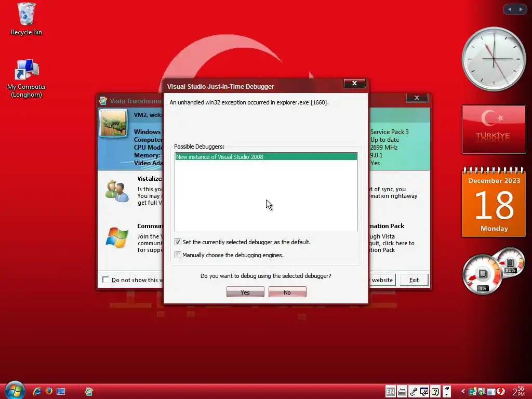532x399 pixels.
Task: Select the My Computer (Longhorn) desktop icon
Action: coord(26,78)
